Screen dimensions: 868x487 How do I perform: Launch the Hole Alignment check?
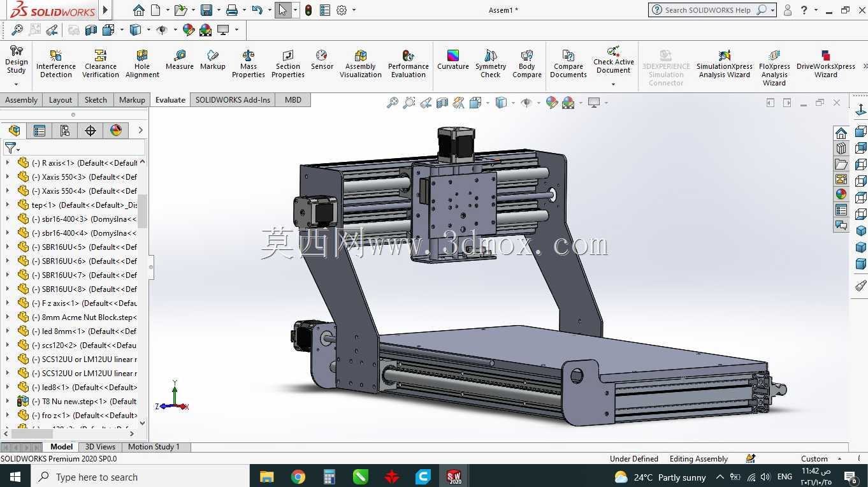142,64
